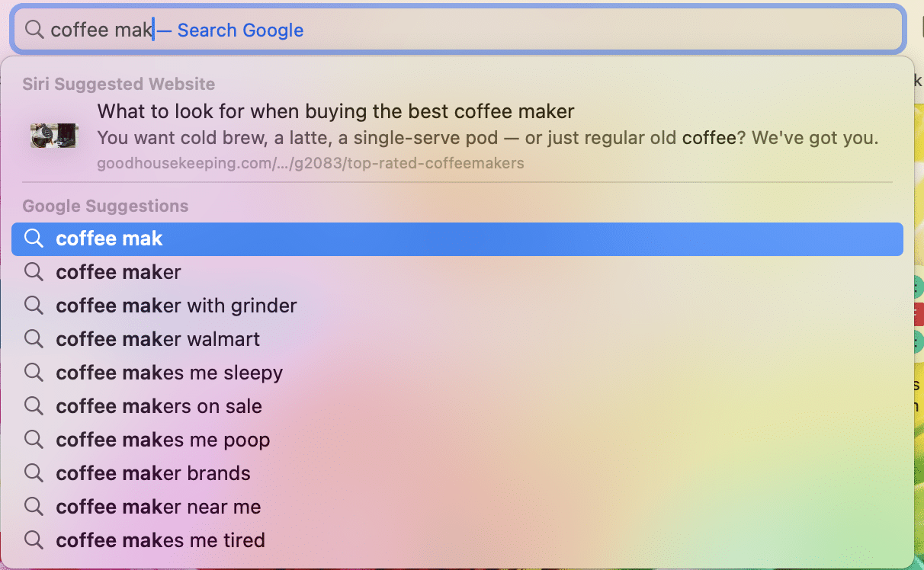This screenshot has height=570, width=924.
Task: Choose "coffee makers on sale" suggestion
Action: (x=457, y=406)
